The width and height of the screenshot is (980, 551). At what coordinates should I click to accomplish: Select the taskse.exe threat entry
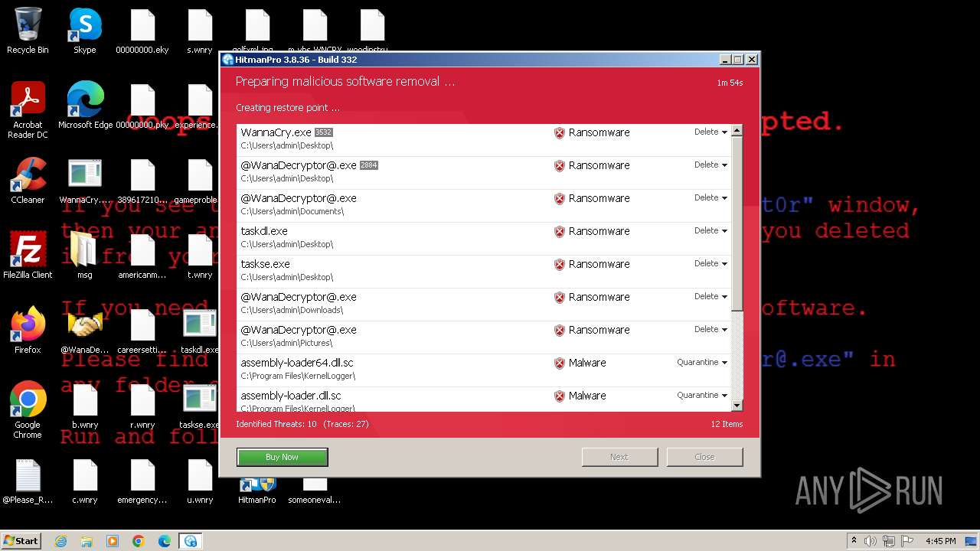tap(484, 271)
